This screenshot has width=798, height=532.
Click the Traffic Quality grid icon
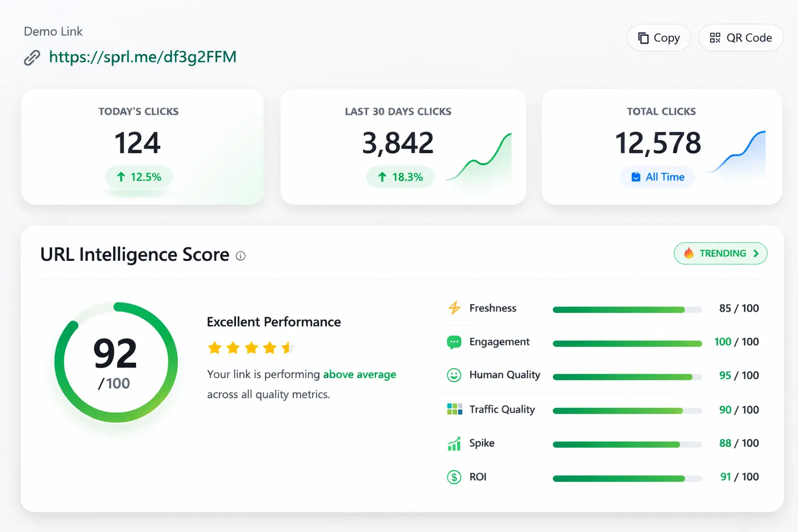[x=454, y=409]
